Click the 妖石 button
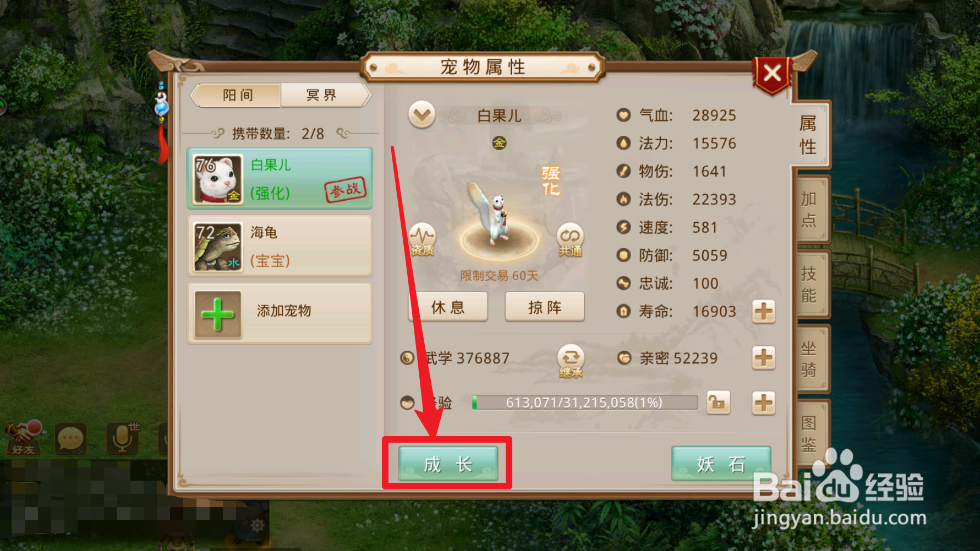The height and width of the screenshot is (551, 980). click(721, 464)
